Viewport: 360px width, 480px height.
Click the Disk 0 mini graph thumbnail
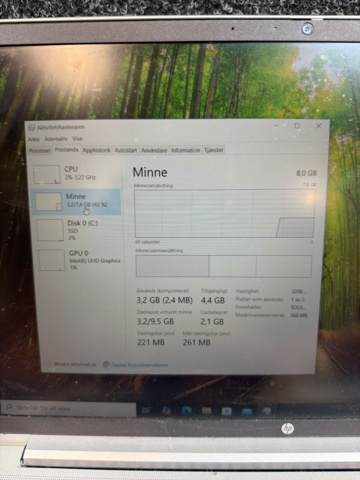50,230
